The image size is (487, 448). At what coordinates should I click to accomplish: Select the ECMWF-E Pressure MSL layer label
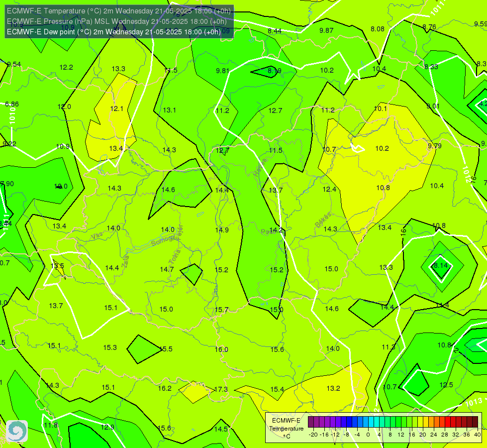tap(117, 21)
